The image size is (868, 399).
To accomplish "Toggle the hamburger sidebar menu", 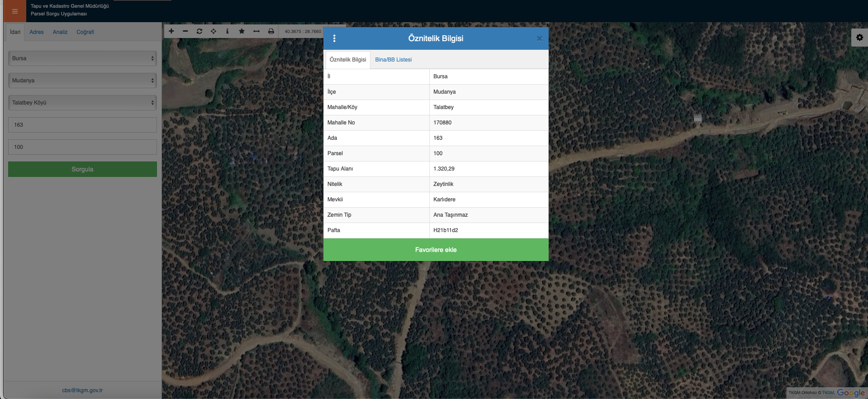I will click(15, 11).
